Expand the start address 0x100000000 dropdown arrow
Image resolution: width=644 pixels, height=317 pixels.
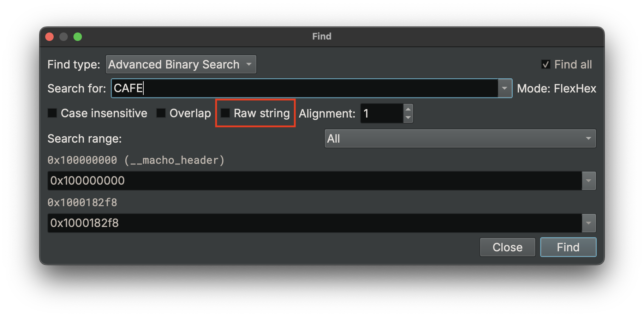coord(589,181)
